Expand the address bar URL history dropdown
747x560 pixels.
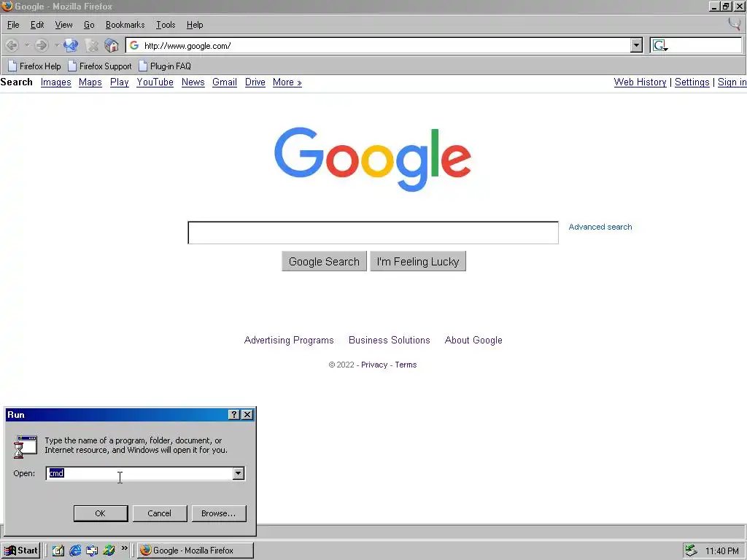click(636, 45)
